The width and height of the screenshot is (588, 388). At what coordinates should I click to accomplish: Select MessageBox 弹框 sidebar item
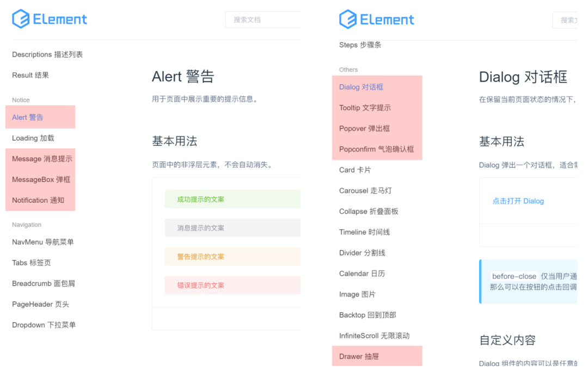(41, 179)
